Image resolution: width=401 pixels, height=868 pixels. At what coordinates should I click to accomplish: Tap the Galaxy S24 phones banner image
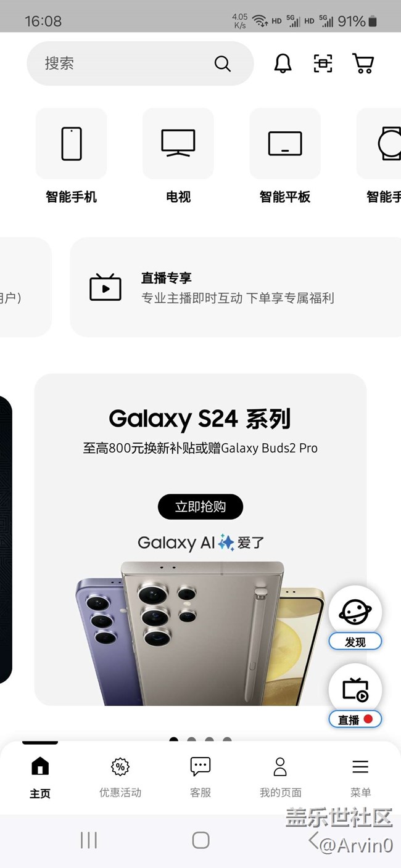(x=200, y=633)
